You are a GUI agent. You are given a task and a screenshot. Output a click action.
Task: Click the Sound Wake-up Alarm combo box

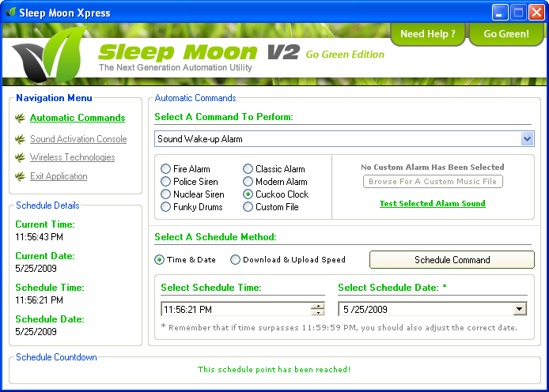(x=344, y=139)
